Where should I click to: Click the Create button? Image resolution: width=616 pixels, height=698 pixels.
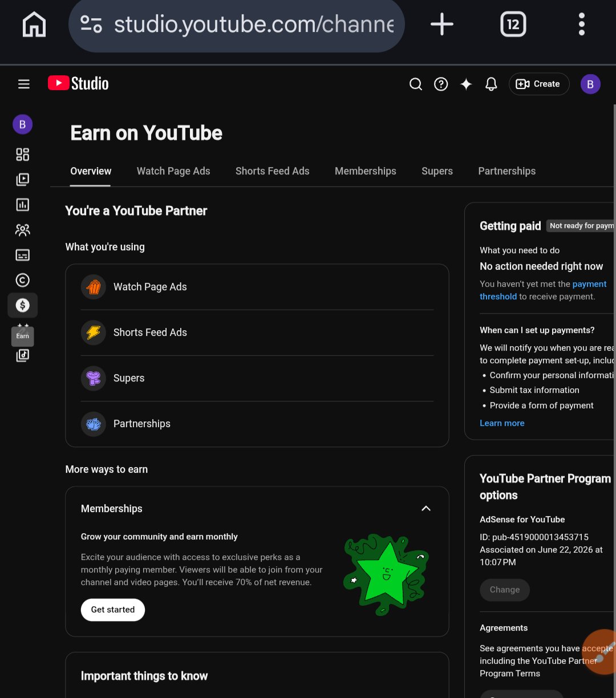539,84
